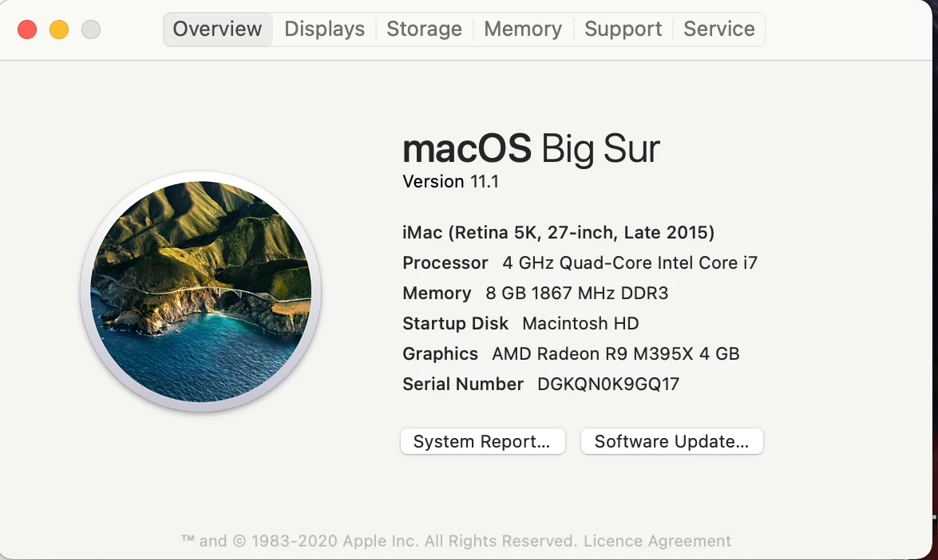This screenshot has width=938, height=560.
Task: Select the Storage tab
Action: pyautogui.click(x=424, y=29)
